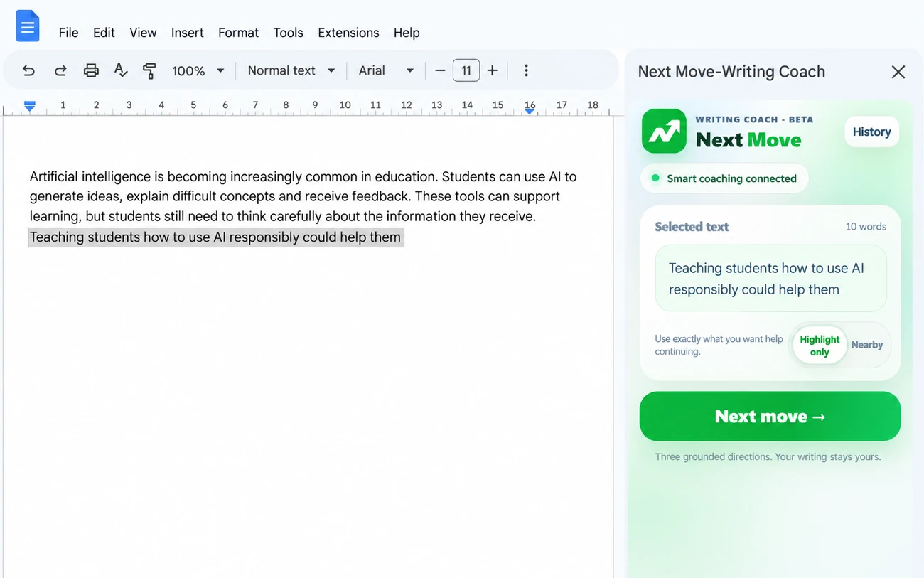Image resolution: width=924 pixels, height=578 pixels.
Task: Switch to the Nearby context option
Action: click(867, 345)
